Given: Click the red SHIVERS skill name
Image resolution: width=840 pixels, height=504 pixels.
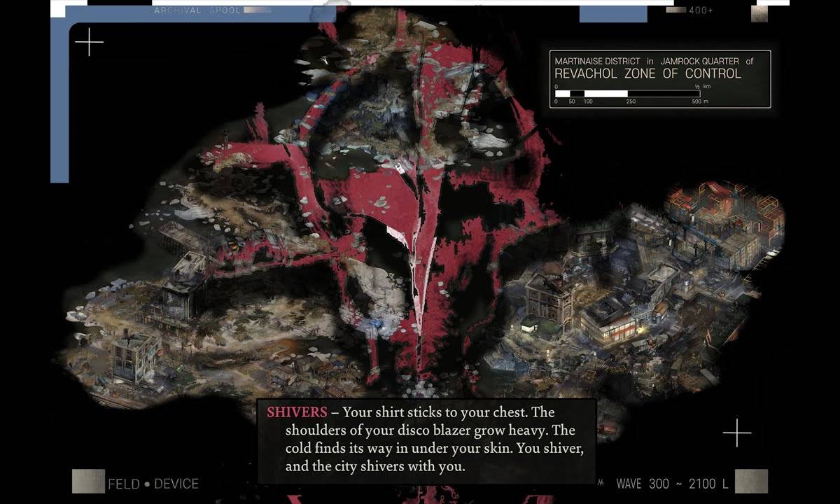Looking at the screenshot, I should pyautogui.click(x=297, y=412).
